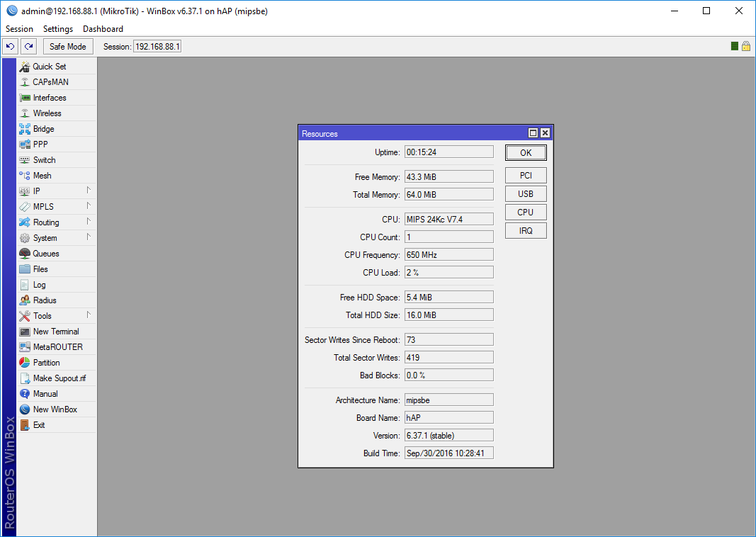The height and width of the screenshot is (537, 756).
Task: Open the Interfaces list icon
Action: (25, 98)
